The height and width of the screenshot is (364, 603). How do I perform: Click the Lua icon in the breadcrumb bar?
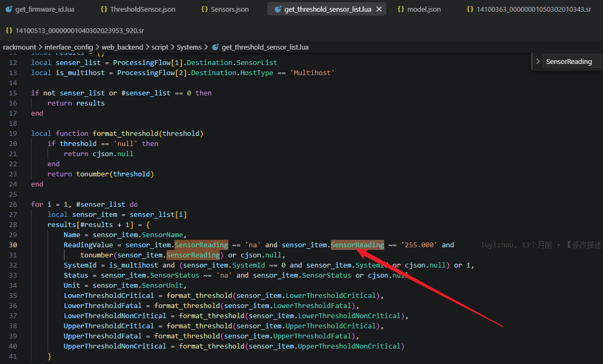coord(216,47)
